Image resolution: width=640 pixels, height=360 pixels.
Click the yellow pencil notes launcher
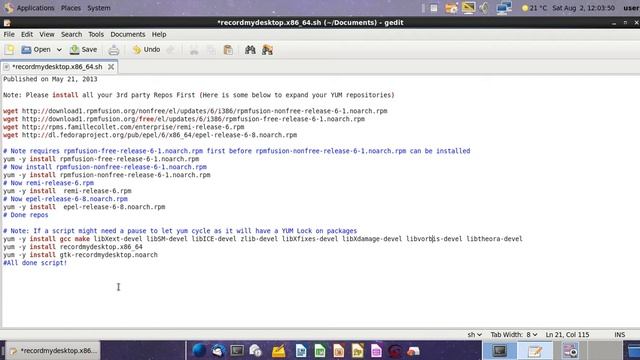click(278, 350)
